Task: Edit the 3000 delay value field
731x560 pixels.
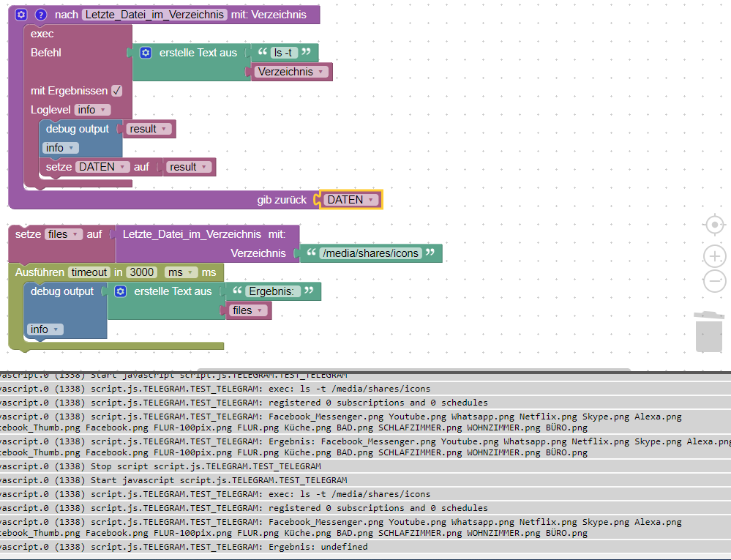Action: [x=142, y=272]
